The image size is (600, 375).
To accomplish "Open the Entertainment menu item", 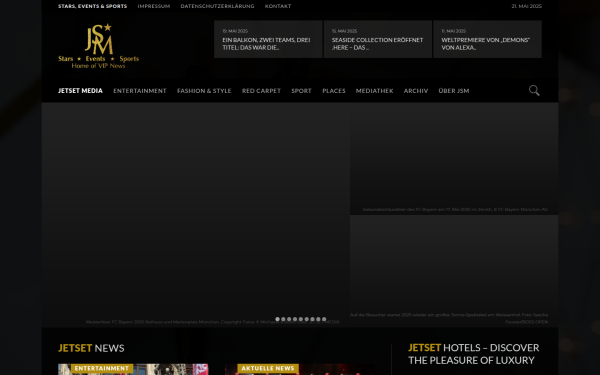I will 140,91.
